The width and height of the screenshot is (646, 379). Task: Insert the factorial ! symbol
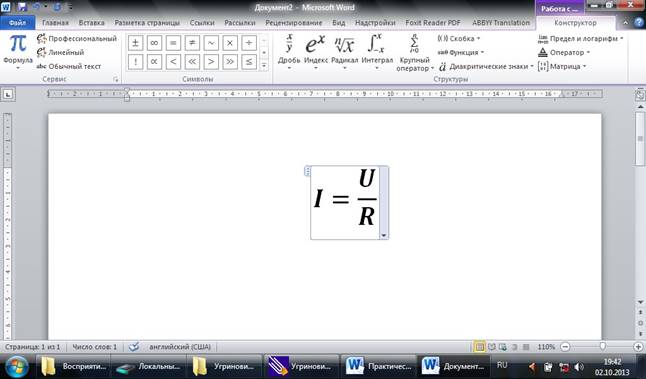pyautogui.click(x=135, y=62)
